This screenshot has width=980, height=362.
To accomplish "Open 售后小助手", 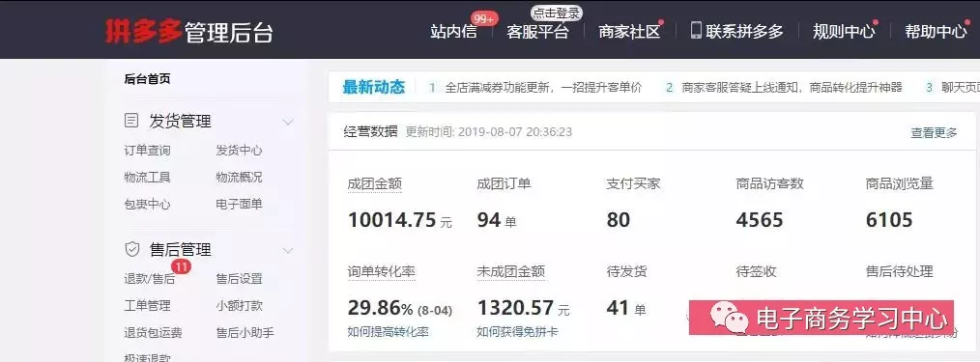I will [245, 333].
